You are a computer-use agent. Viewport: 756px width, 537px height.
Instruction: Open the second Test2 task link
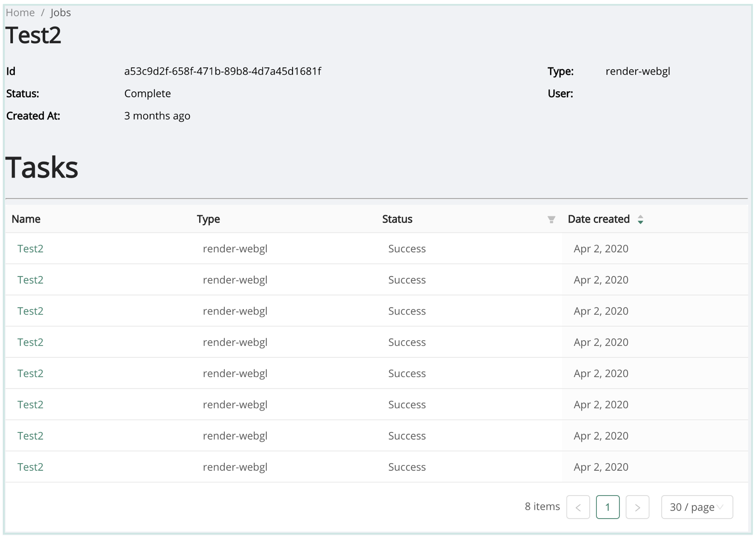pos(30,280)
